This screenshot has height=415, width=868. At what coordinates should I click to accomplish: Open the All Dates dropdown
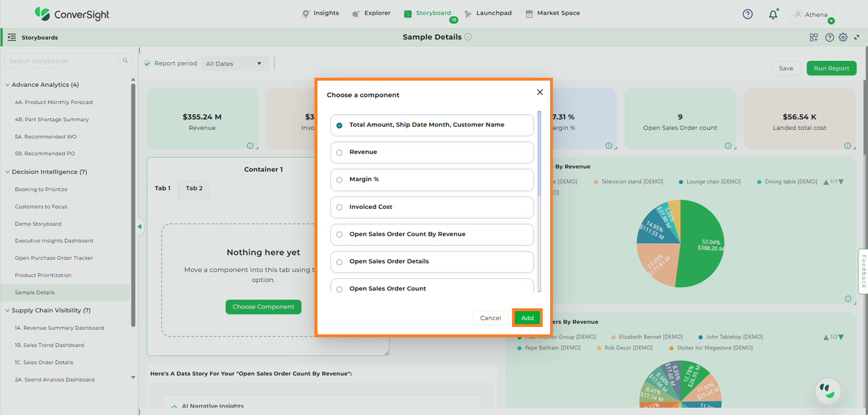(235, 64)
